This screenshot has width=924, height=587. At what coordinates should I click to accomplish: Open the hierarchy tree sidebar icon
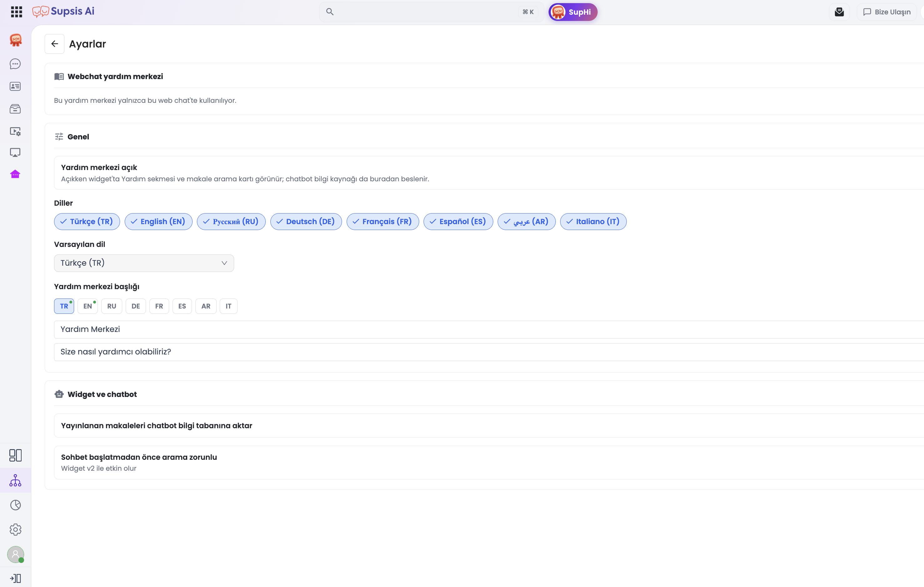(x=15, y=480)
